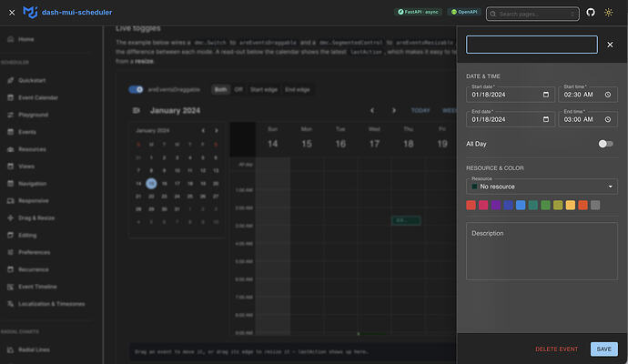Pick the olive color swatch
This screenshot has width=628, height=364.
coord(558,206)
